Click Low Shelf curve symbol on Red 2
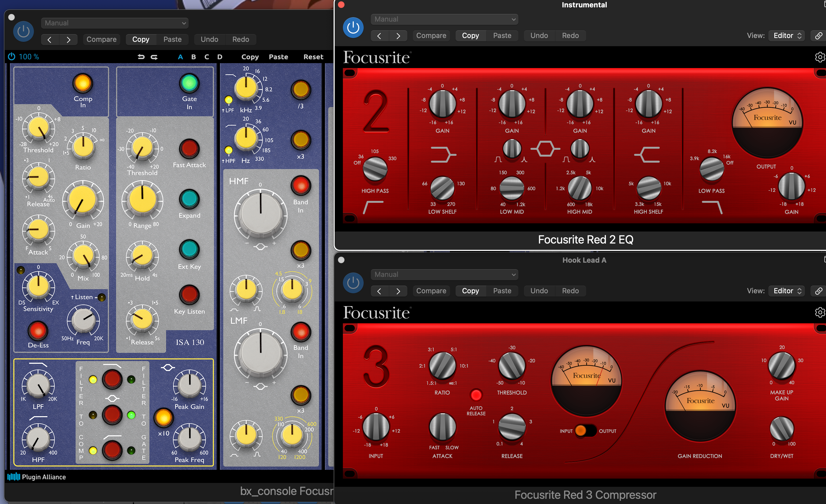This screenshot has height=504, width=826. tap(443, 154)
